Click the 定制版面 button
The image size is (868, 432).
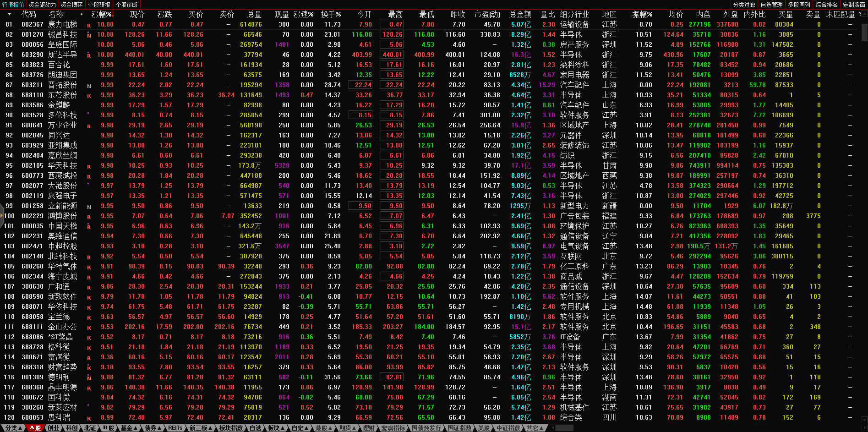854,5
